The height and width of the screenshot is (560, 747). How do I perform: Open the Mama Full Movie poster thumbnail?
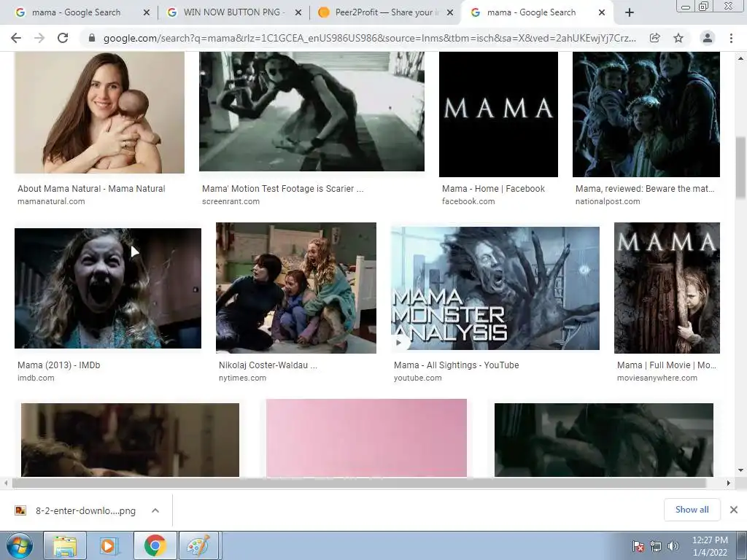(x=667, y=287)
